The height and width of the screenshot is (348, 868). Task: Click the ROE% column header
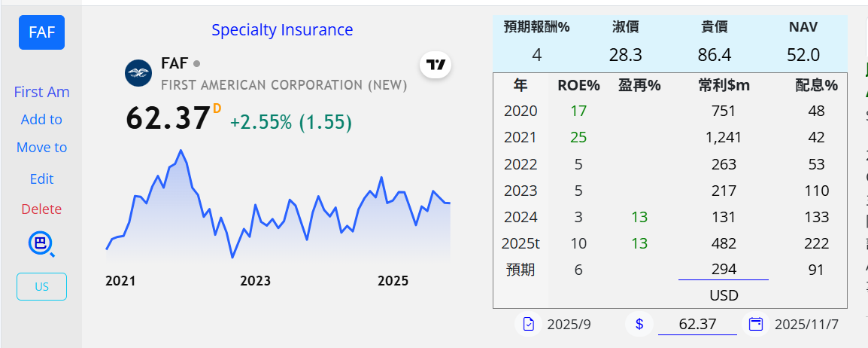tap(578, 85)
